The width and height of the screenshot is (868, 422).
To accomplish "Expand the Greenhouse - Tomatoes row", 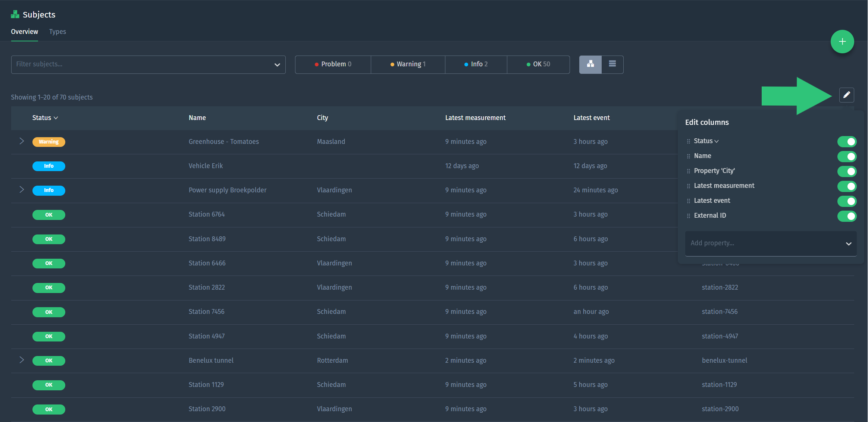I will [22, 141].
